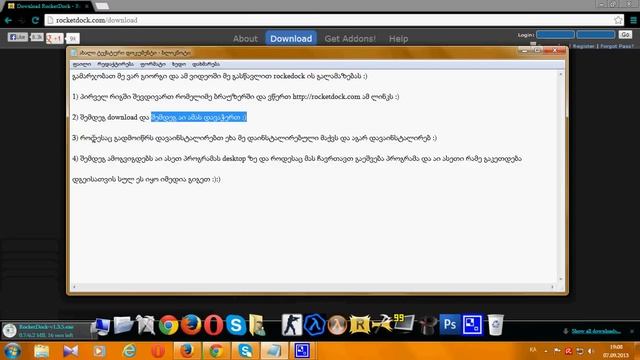Launch Photoshop from the RocketDock
The height and width of the screenshot is (360, 640).
(450, 325)
